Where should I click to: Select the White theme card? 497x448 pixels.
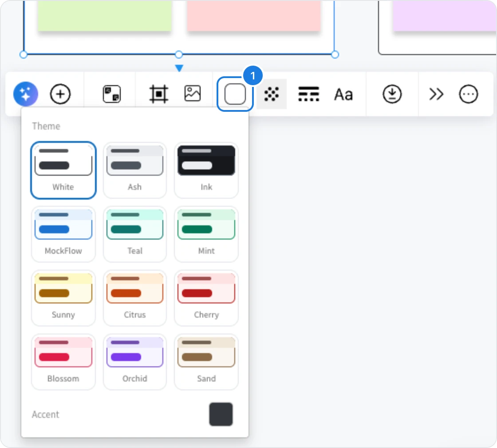pyautogui.click(x=63, y=170)
